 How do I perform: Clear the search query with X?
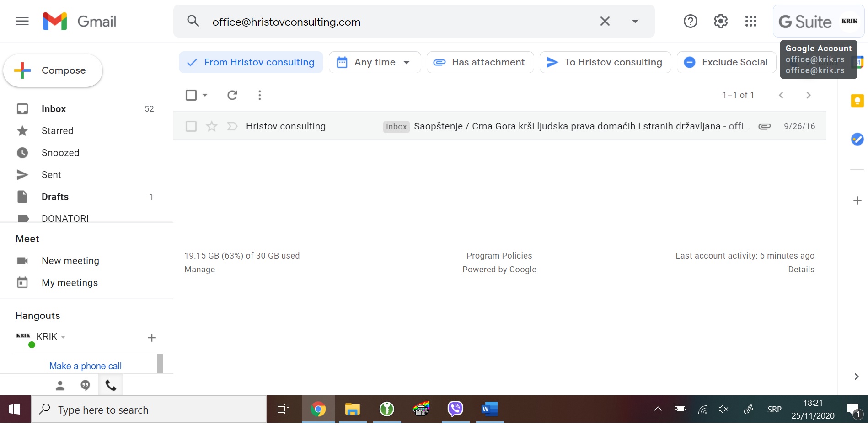tap(605, 22)
